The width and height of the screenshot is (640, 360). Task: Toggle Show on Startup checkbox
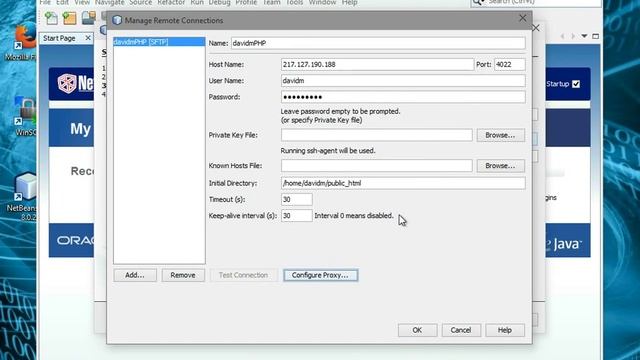tap(576, 84)
